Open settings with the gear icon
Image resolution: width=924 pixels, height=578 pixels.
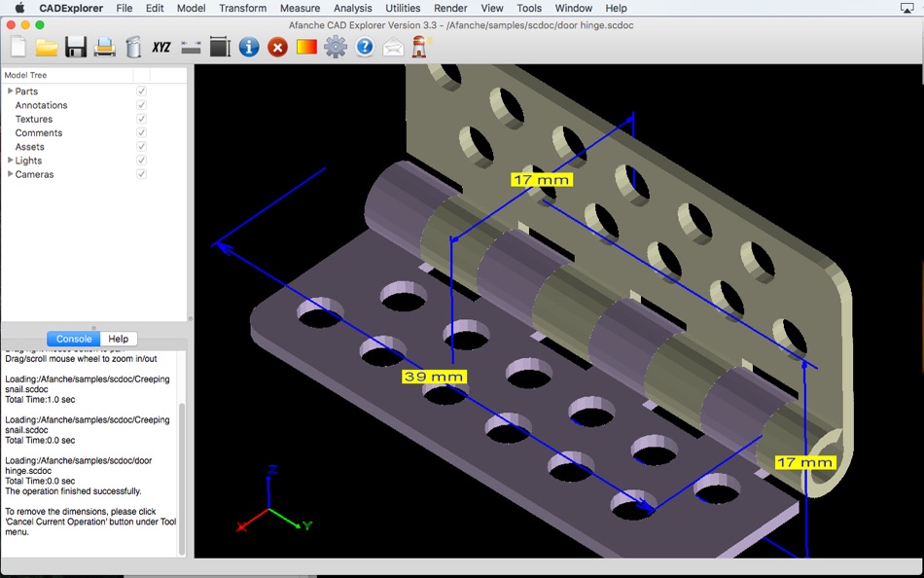point(336,47)
